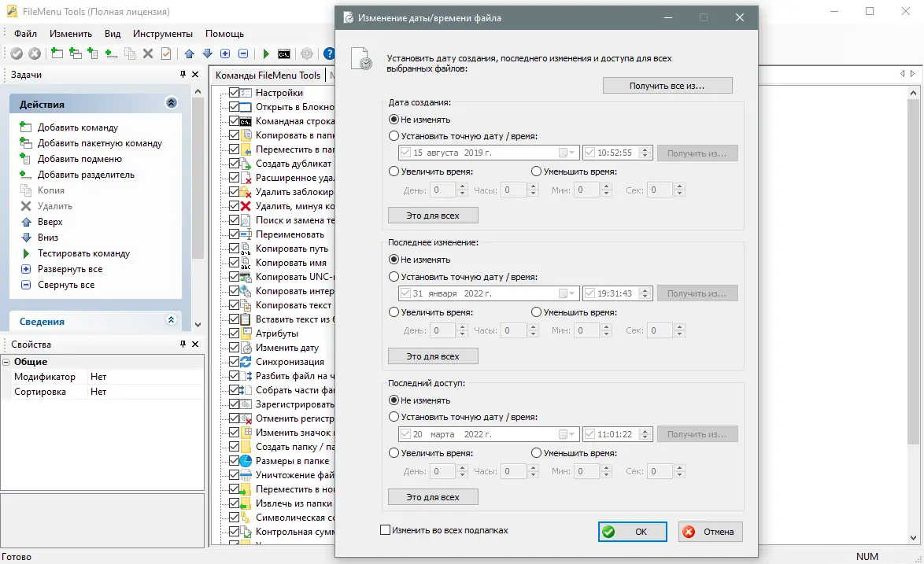Screen dimensions: 924x564
Task: Click the Получить все из... button
Action: pos(667,86)
